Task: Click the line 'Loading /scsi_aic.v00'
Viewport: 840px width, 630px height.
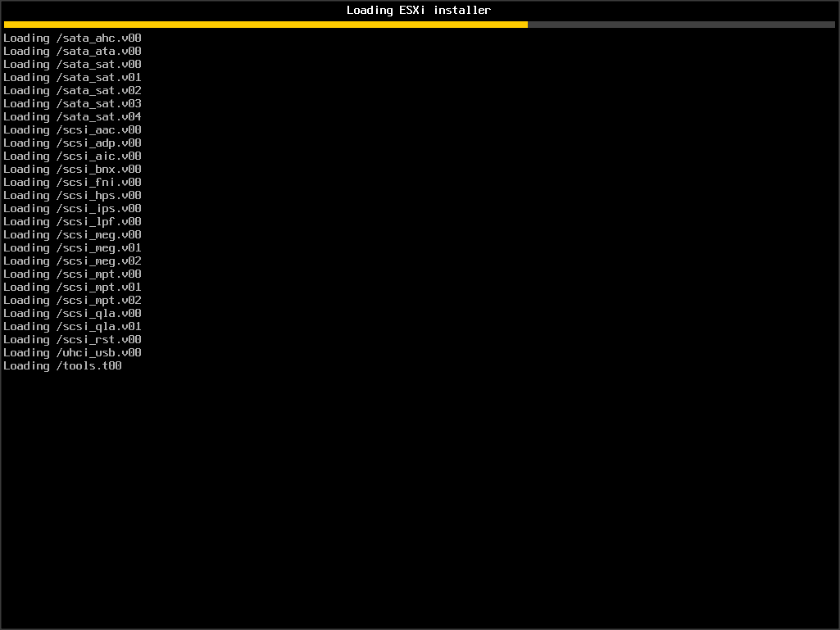Action: pos(72,156)
